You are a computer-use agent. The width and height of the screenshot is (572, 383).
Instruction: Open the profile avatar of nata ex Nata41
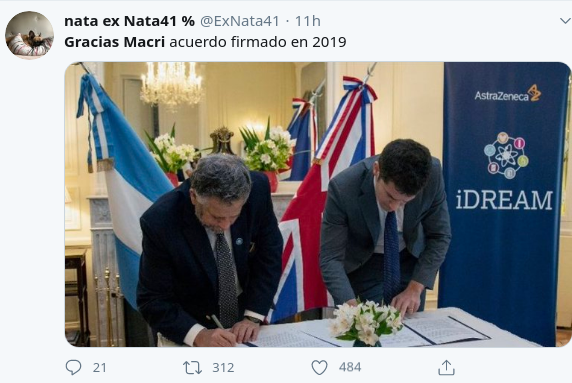30,35
